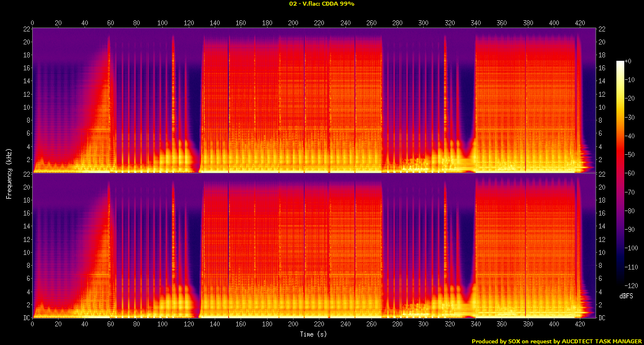This screenshot has height=345, width=644.
Task: Select "12" on lower channel's left frequency axis
Action: point(26,239)
